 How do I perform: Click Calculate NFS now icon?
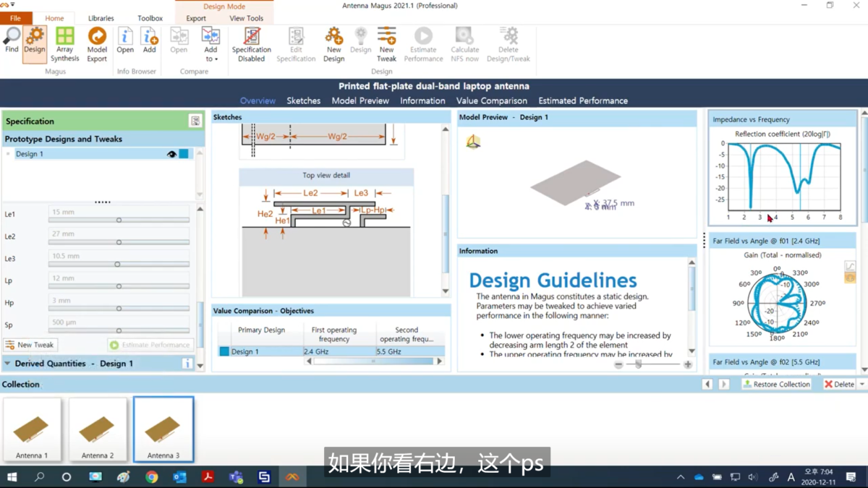pyautogui.click(x=464, y=45)
